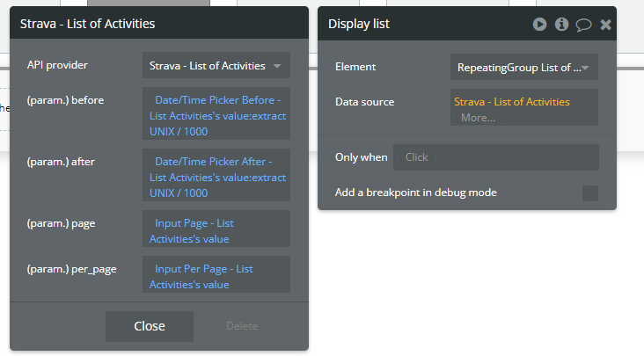This screenshot has width=644, height=356.
Task: Edit the (param.) after expression field
Action: tap(216, 176)
